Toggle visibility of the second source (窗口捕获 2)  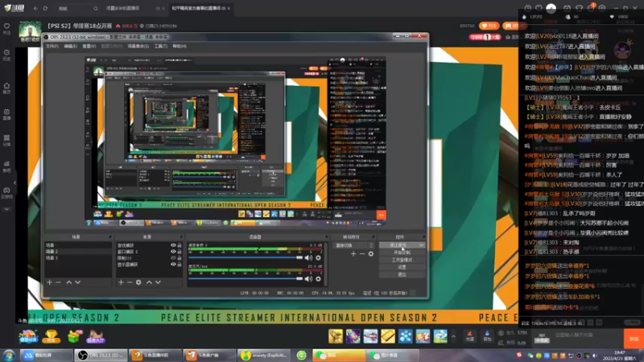pos(173,252)
